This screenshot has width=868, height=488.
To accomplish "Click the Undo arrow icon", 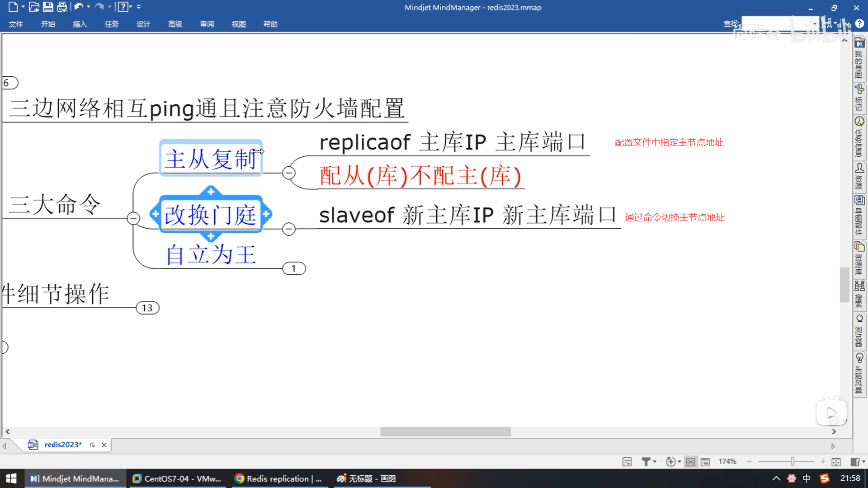I will (x=79, y=7).
